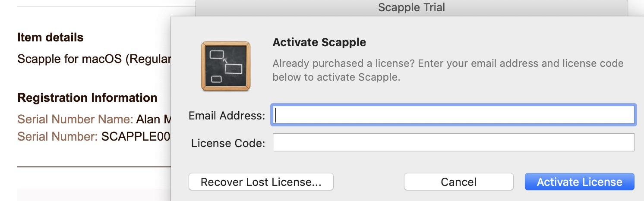The height and width of the screenshot is (201, 644).
Task: Click the 'Serial Number Name:' label
Action: point(75,119)
